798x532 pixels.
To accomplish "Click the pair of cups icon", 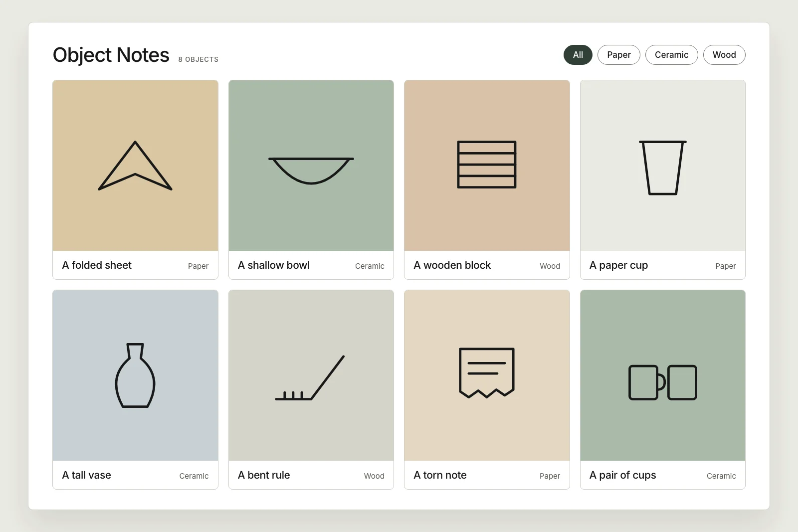I will pos(663,382).
